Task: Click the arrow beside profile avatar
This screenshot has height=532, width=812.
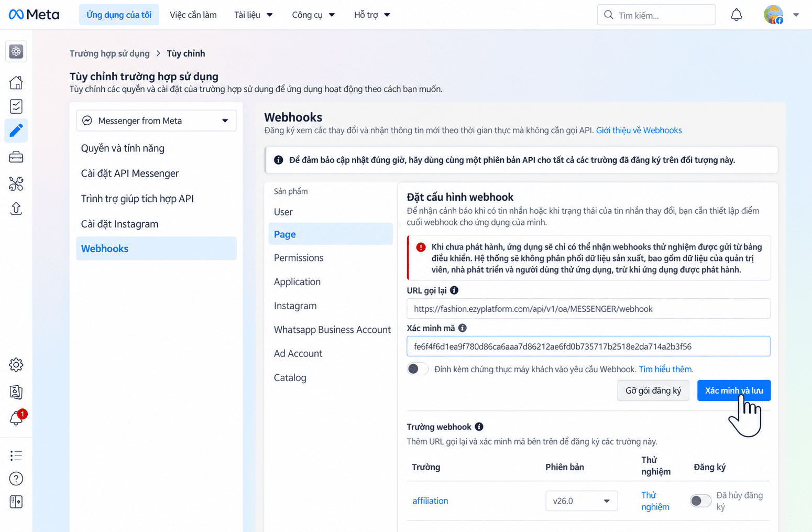Action: (x=796, y=15)
